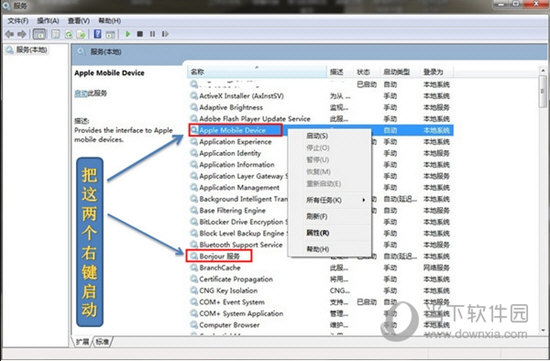Select the COM+ System Application service row
550x361 pixels.
(321, 314)
